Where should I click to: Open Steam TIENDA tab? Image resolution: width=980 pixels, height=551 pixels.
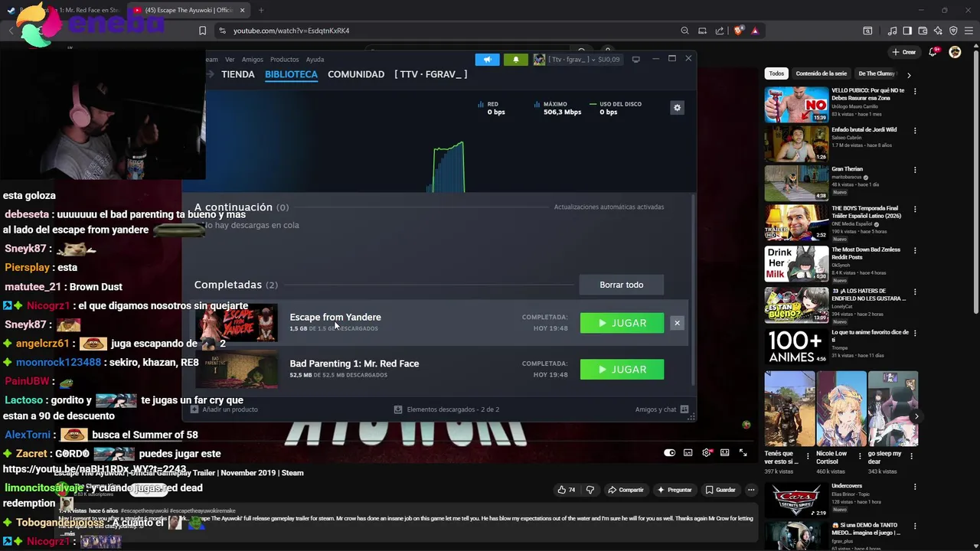click(x=238, y=74)
